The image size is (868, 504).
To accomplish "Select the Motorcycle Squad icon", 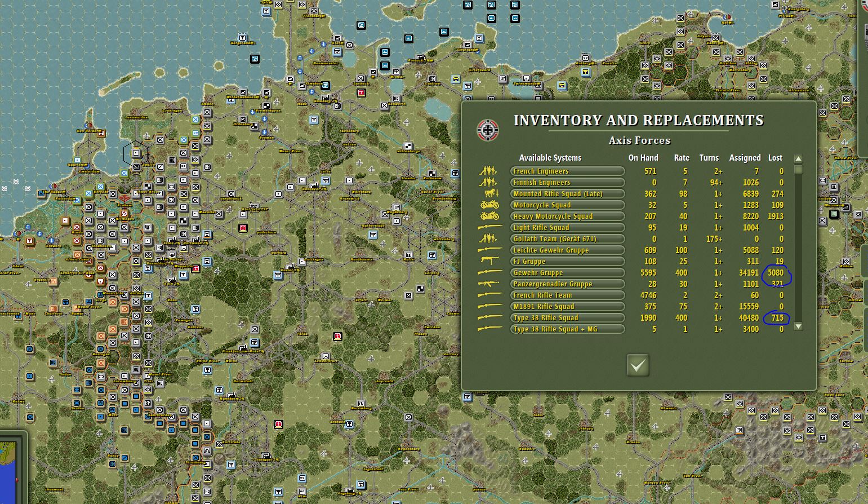I will point(488,205).
